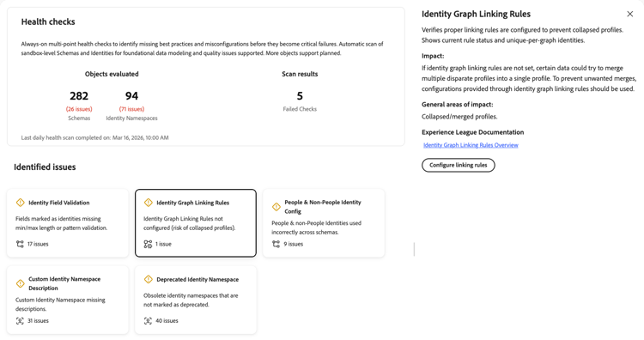Click graph icon beside 1 issue
This screenshot has width=644, height=340.
click(x=148, y=244)
